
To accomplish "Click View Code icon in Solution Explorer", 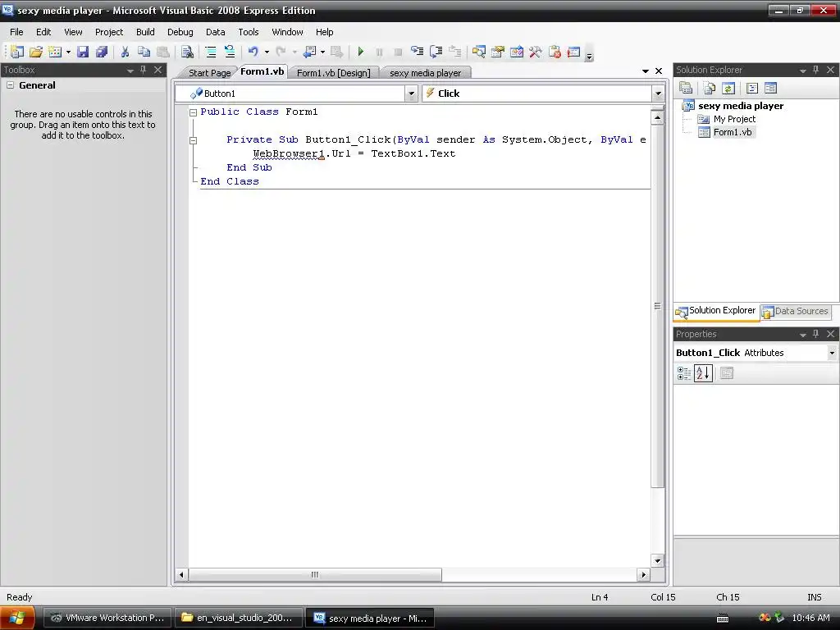I will [751, 88].
